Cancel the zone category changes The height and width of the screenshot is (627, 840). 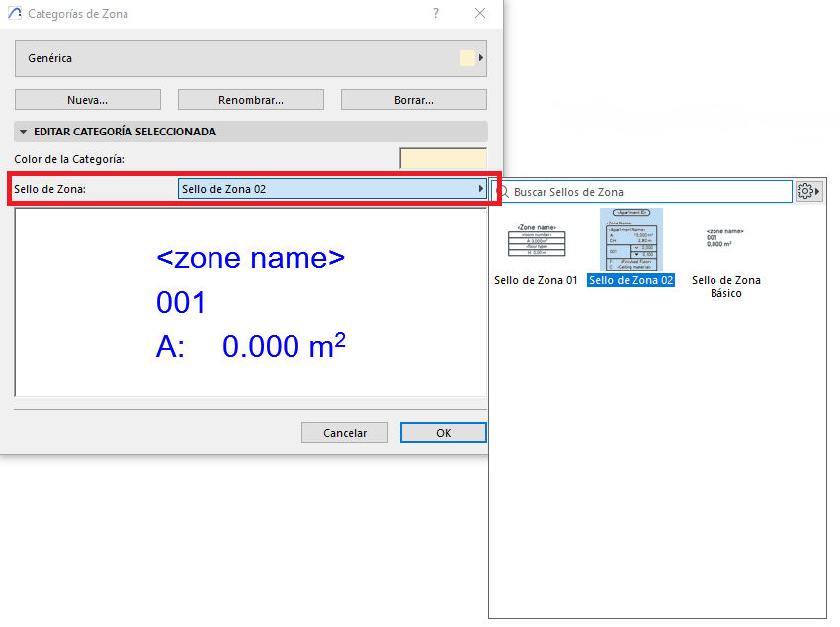click(346, 433)
